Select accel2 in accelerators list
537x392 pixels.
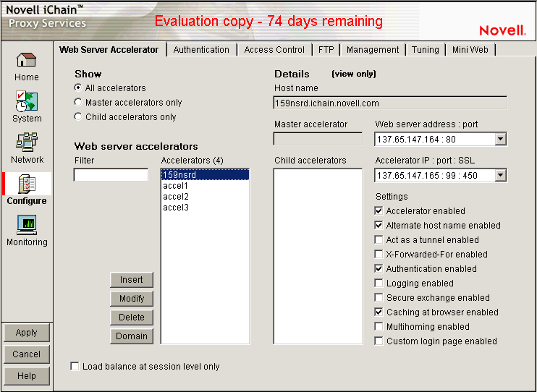[205, 197]
